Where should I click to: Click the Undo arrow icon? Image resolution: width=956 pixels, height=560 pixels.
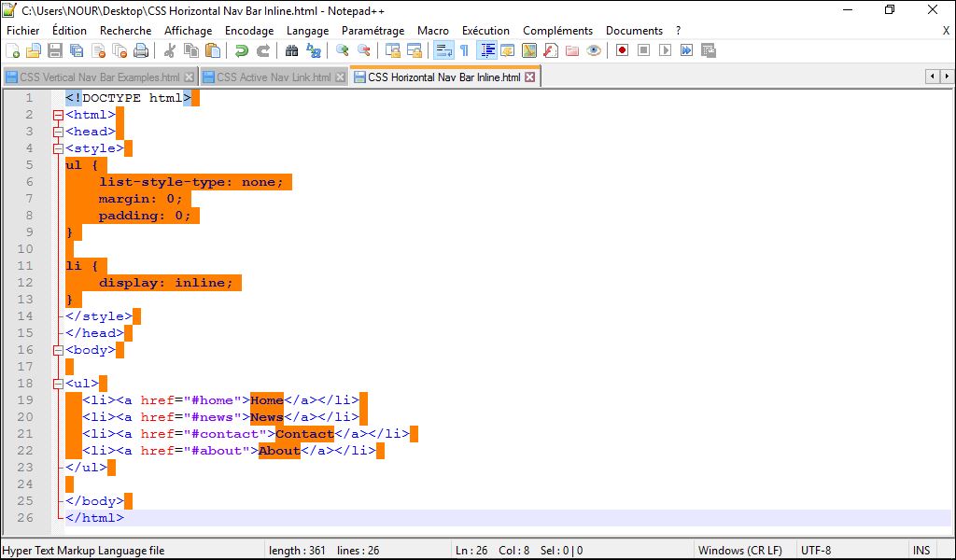(242, 50)
